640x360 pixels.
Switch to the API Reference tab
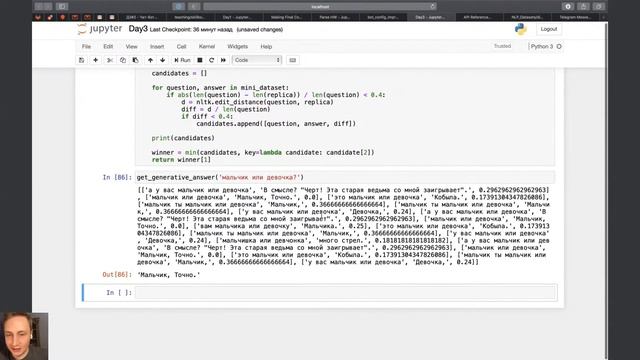tap(477, 17)
